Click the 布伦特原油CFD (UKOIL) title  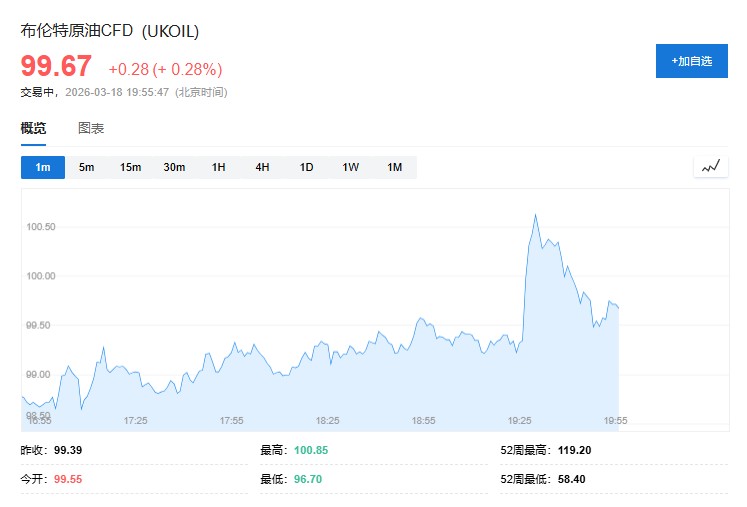[x=110, y=31]
